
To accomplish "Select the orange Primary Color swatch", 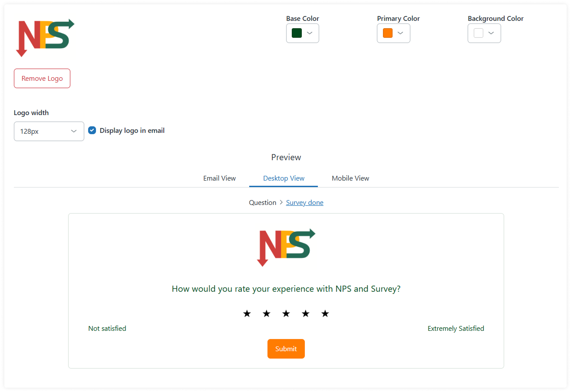I will (387, 33).
